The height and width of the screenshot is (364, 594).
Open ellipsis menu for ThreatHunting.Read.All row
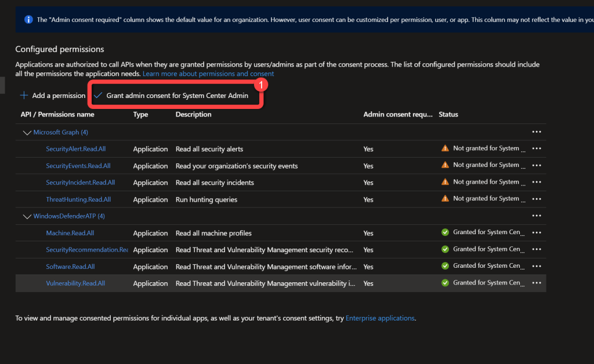pos(536,199)
